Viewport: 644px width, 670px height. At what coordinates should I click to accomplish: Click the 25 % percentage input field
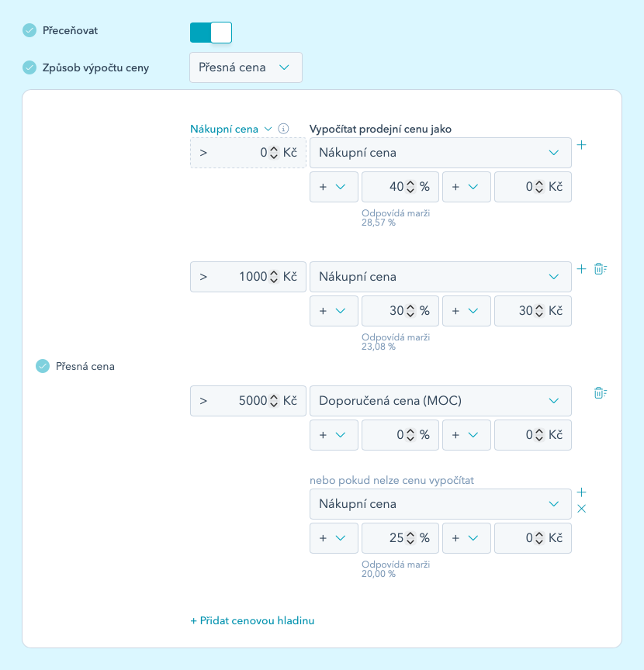(x=400, y=538)
